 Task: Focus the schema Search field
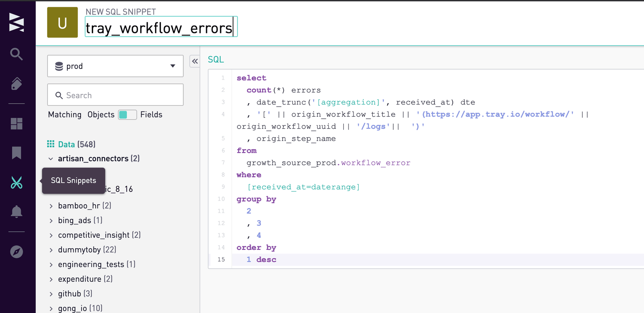click(116, 95)
